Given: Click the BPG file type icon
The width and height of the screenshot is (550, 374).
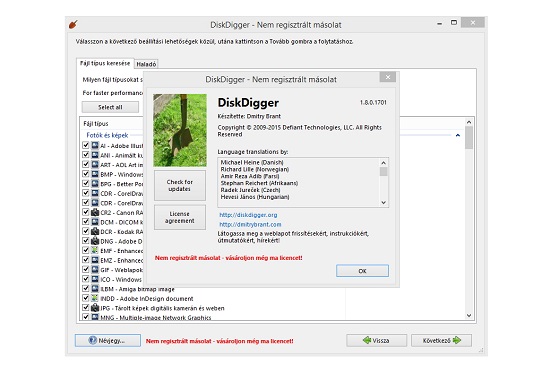Looking at the screenshot, I should click(x=95, y=183).
